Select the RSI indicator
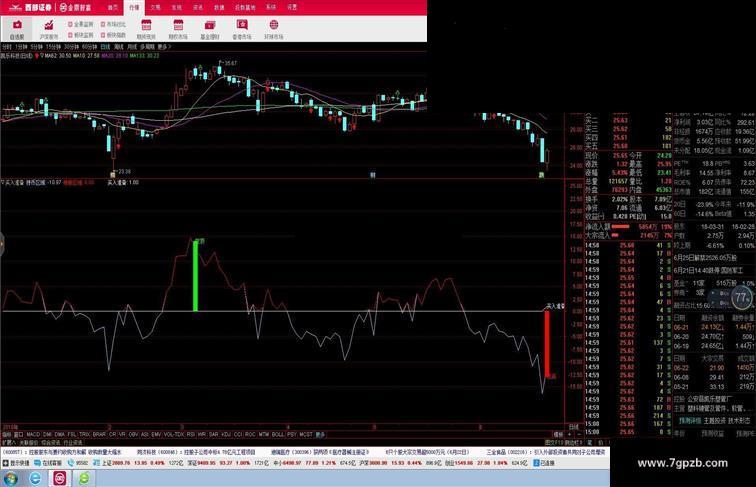The image size is (756, 487). click(190, 434)
